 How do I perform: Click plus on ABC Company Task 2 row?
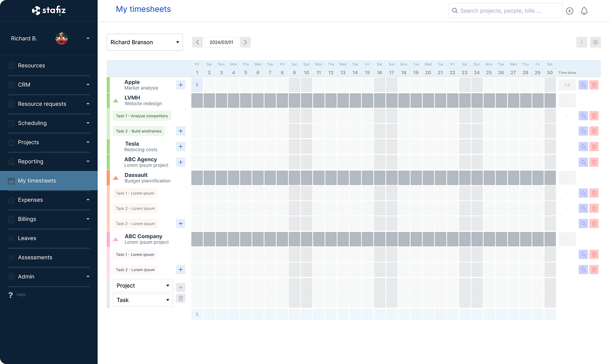[181, 270]
